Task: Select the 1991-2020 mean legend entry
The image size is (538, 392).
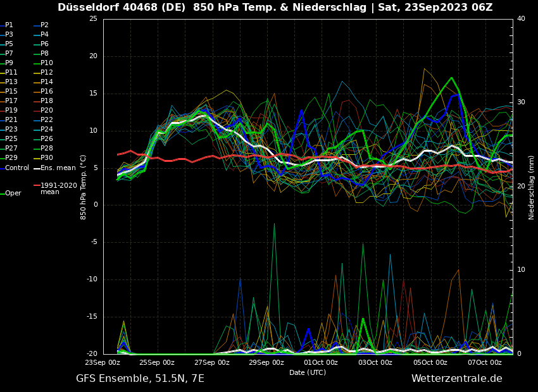Action: [x=58, y=188]
